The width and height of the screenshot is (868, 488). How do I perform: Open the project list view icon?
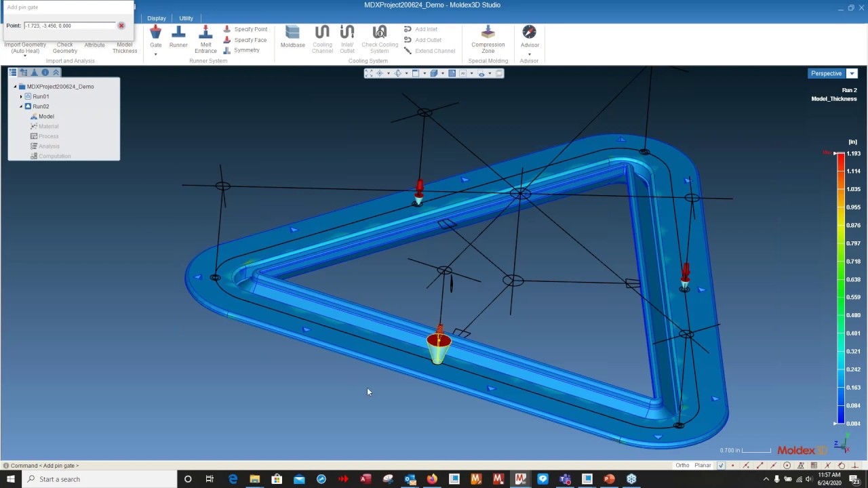pyautogui.click(x=13, y=73)
